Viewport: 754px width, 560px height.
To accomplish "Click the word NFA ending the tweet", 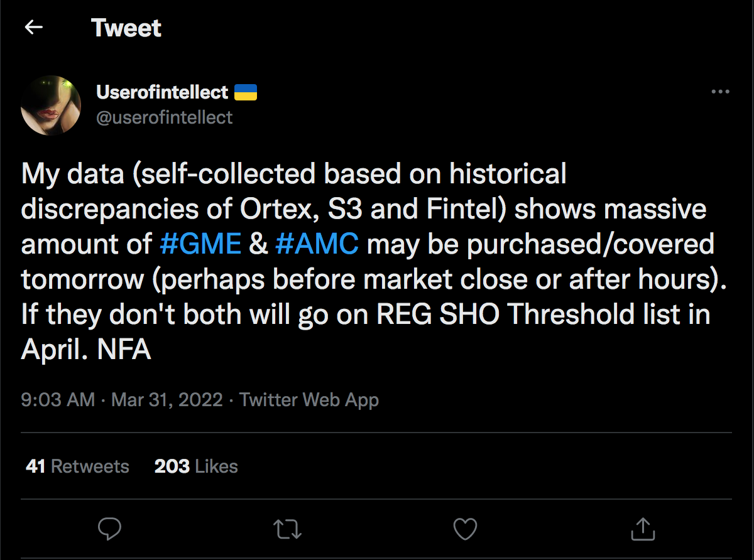I will 124,350.
